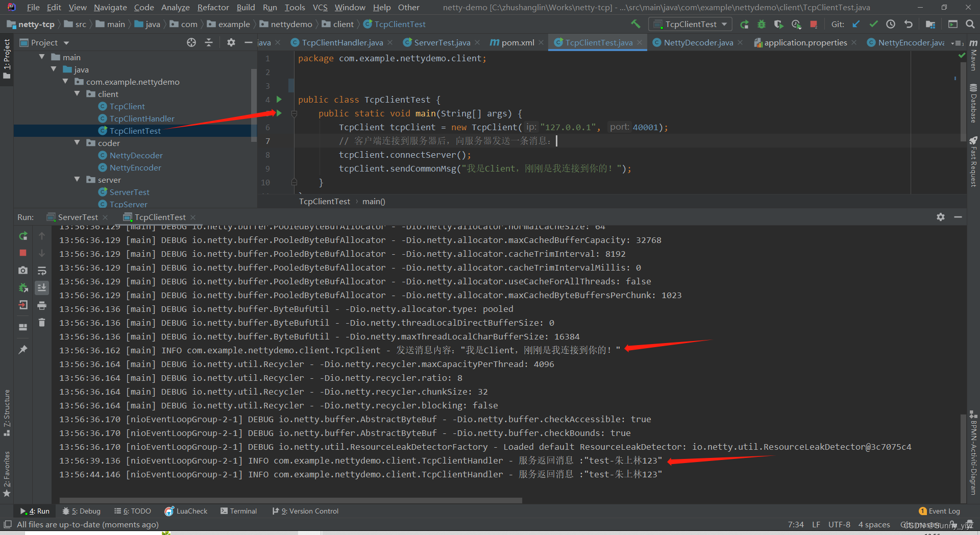Collapse com.example.nettydemo package
This screenshot has width=980, height=535.
tap(65, 82)
